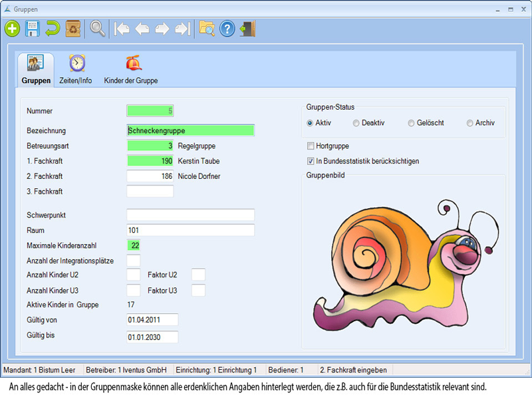Viewport: 532px width, 399px height.
Task: Jump to the first record arrow
Action: pos(122,29)
